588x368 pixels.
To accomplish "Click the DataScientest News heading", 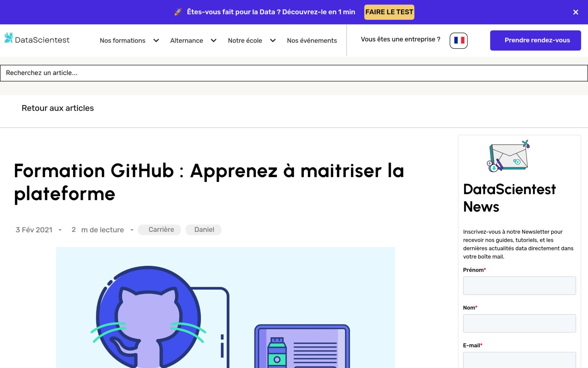I will pos(509,198).
